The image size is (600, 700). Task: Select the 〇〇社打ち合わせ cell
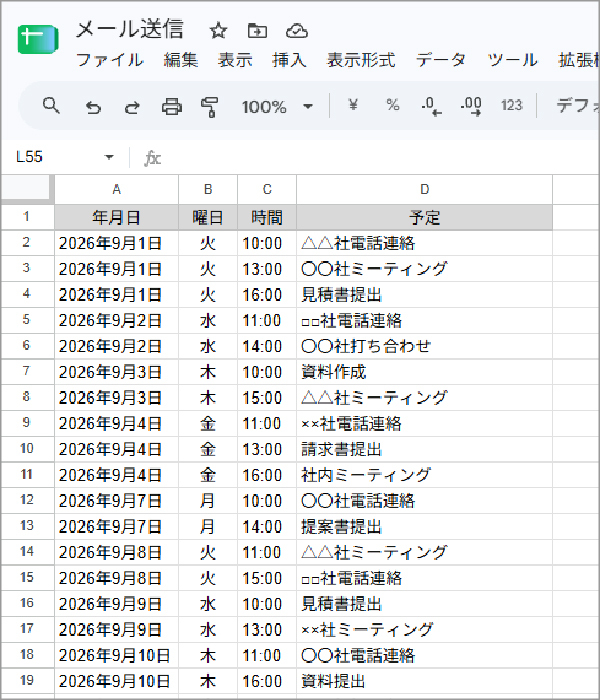point(425,346)
